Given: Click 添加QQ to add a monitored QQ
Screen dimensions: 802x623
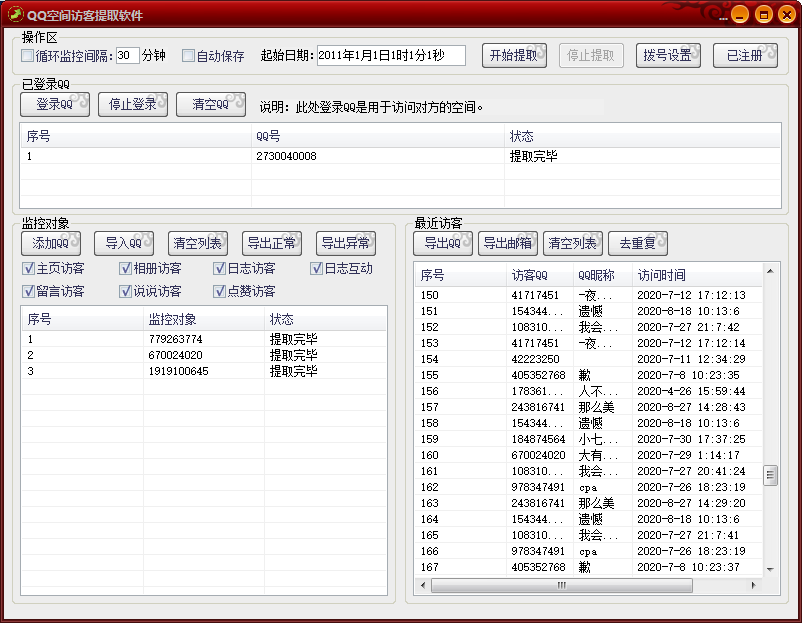Looking at the screenshot, I should coord(51,243).
